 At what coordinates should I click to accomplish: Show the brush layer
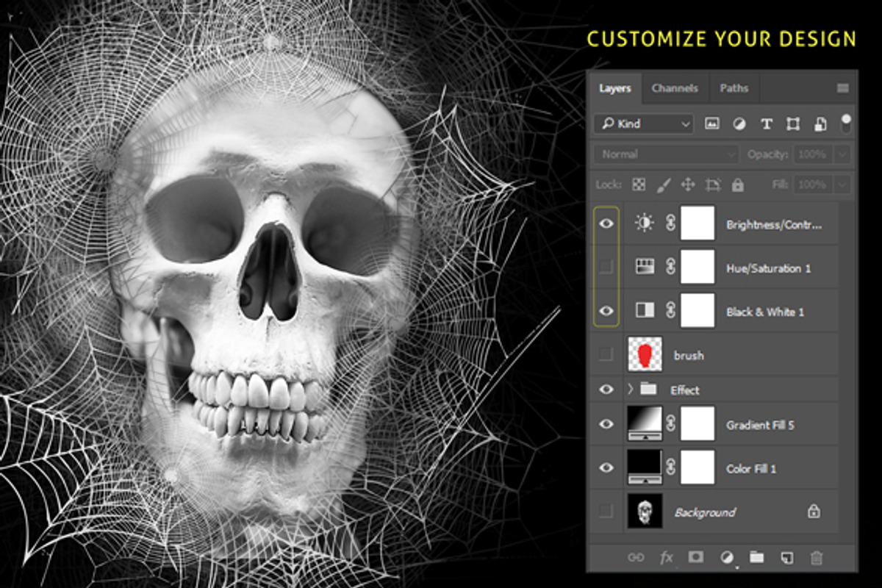606,354
